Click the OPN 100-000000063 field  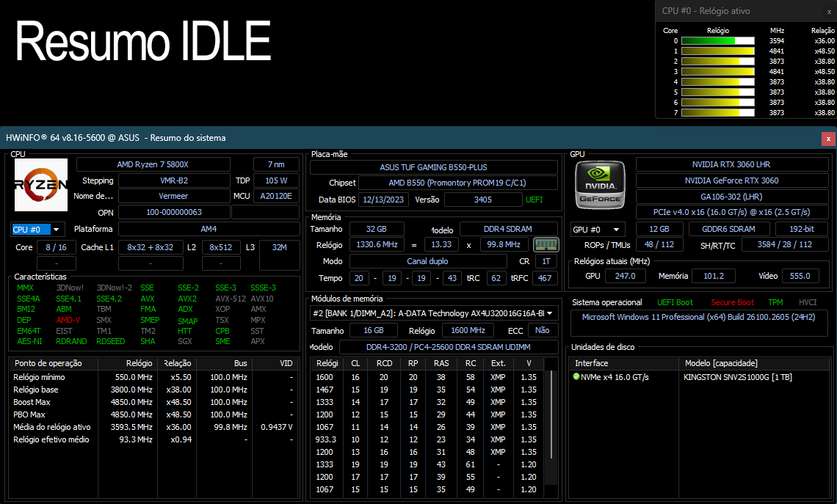[174, 212]
